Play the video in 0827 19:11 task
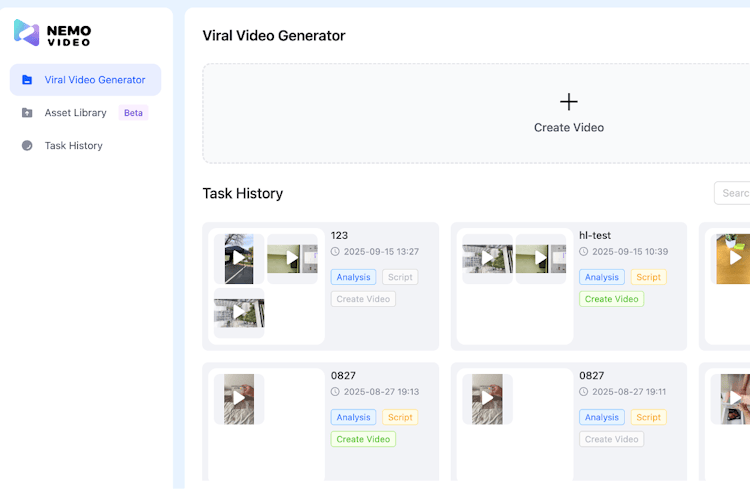 pyautogui.click(x=487, y=398)
